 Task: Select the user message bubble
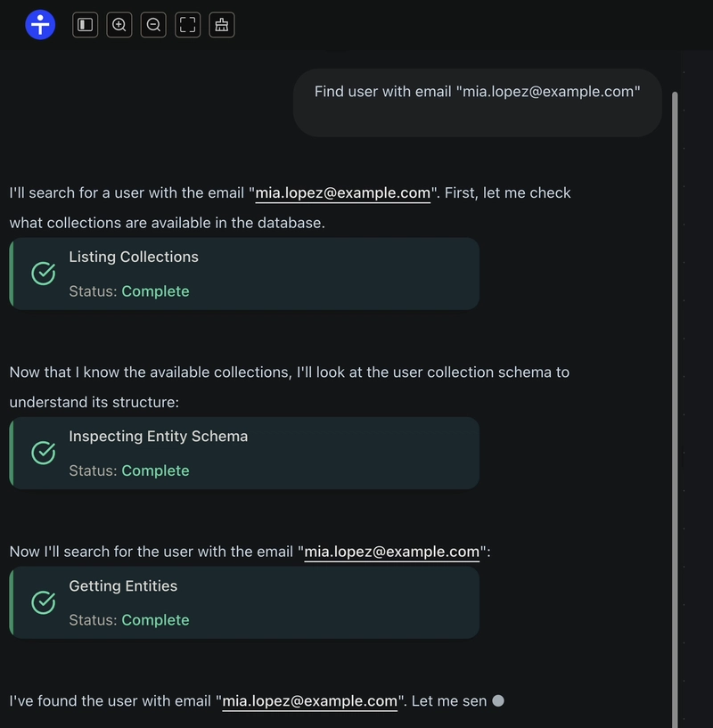[478, 102]
